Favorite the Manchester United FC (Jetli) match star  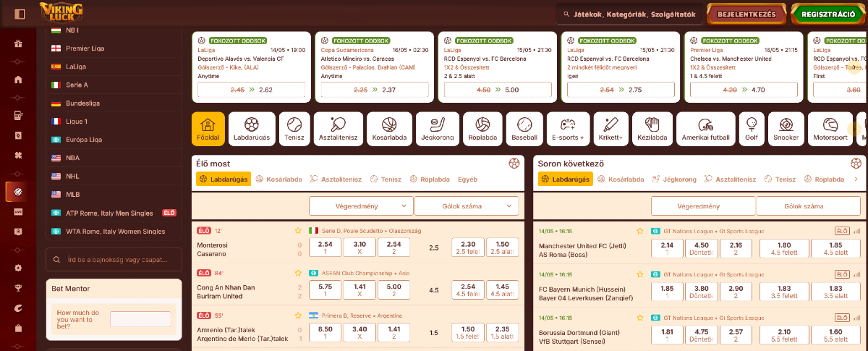click(x=639, y=231)
